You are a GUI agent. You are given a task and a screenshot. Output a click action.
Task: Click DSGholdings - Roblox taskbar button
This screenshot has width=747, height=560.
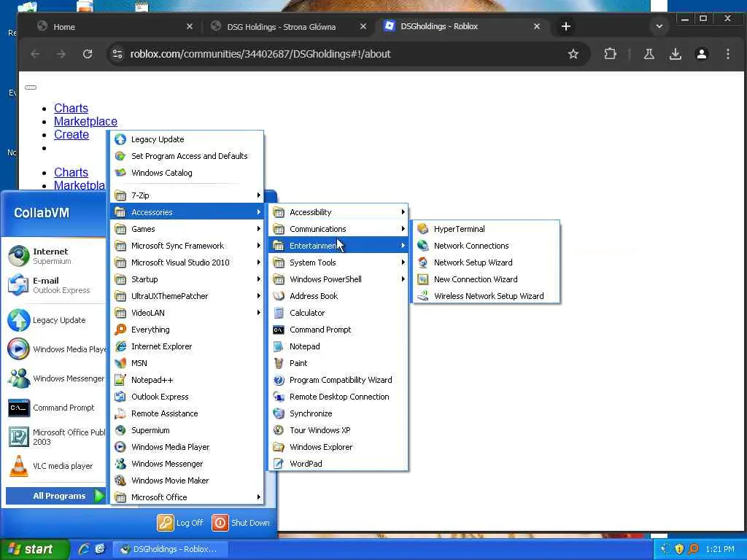point(170,550)
